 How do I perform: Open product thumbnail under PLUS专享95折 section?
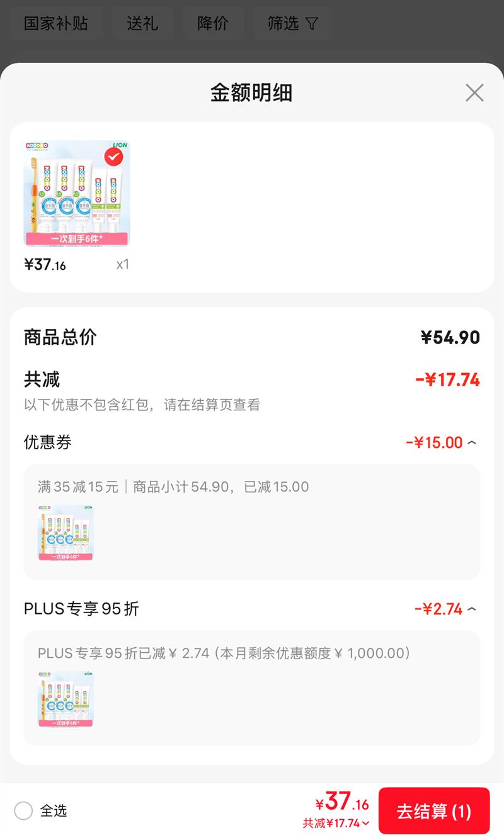66,699
